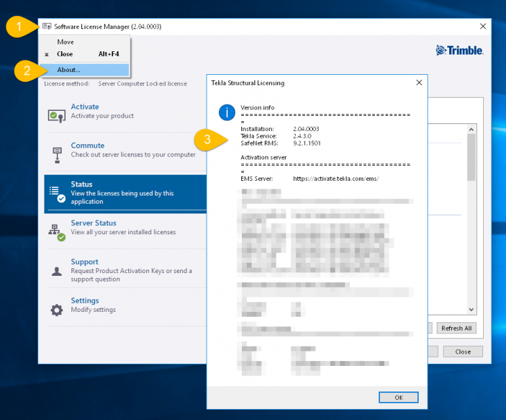Image resolution: width=506 pixels, height=420 pixels.
Task: Open the Activate section
Action: pyautogui.click(x=127, y=112)
